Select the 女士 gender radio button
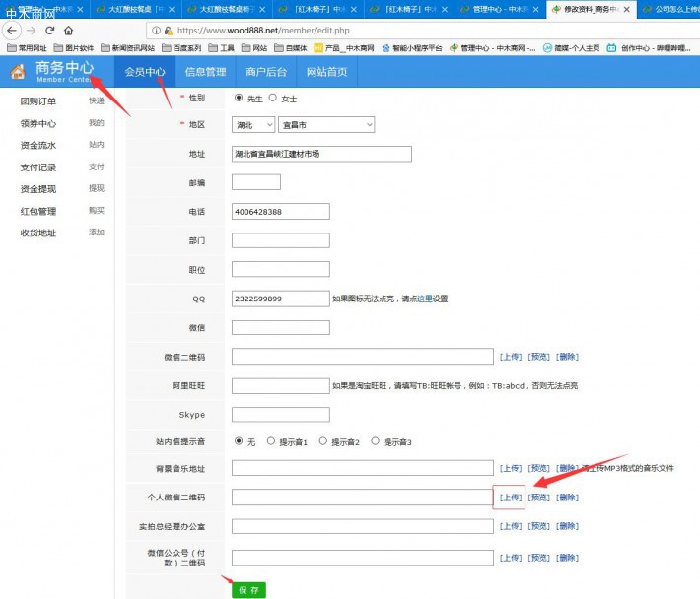The image size is (700, 599). (273, 98)
